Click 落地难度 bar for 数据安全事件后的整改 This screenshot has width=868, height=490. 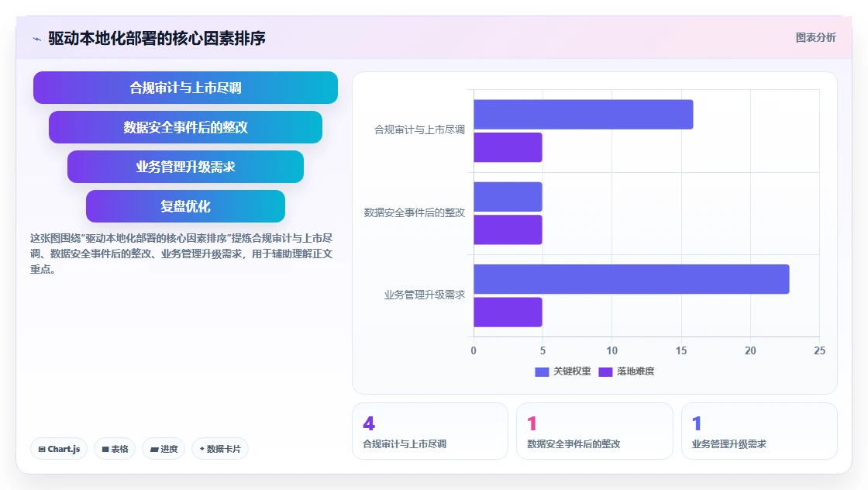coord(508,229)
